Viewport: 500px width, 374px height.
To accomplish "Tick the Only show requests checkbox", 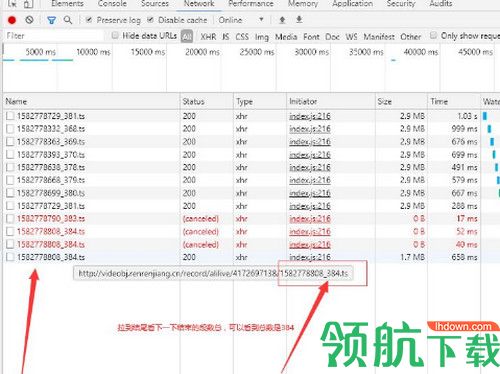I will point(433,35).
